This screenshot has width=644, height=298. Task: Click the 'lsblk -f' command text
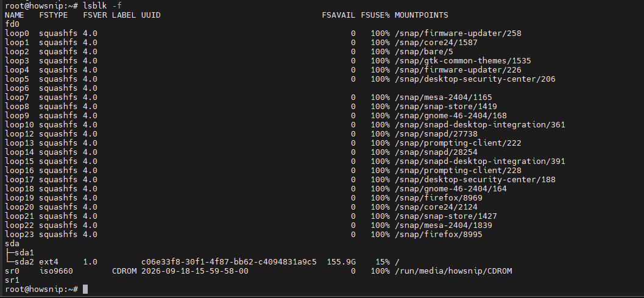click(102, 5)
